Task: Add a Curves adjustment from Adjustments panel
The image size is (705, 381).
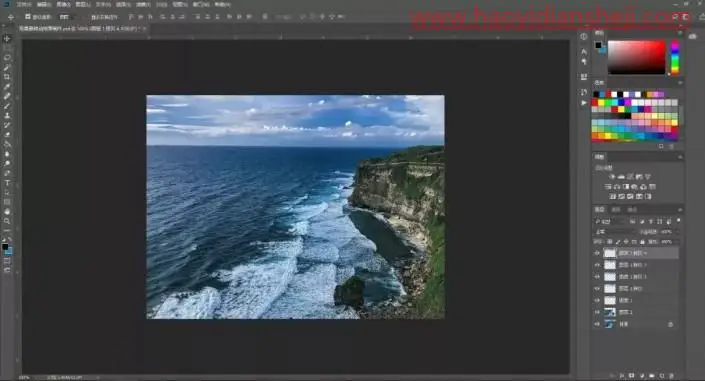Action: [630, 177]
